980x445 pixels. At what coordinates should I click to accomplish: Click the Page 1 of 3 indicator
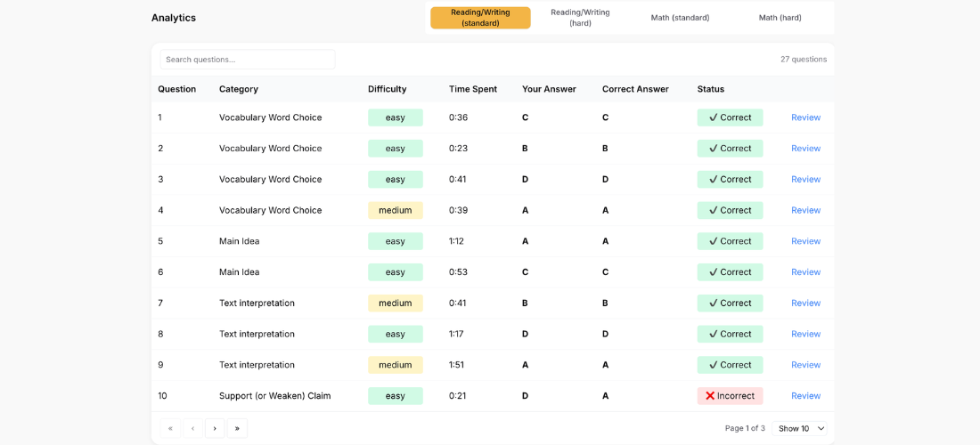(745, 428)
